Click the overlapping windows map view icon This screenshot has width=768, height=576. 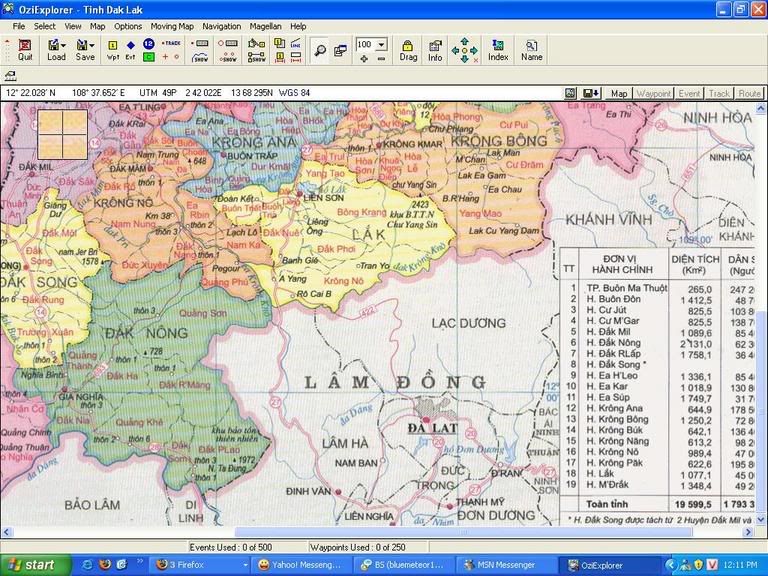(x=340, y=50)
